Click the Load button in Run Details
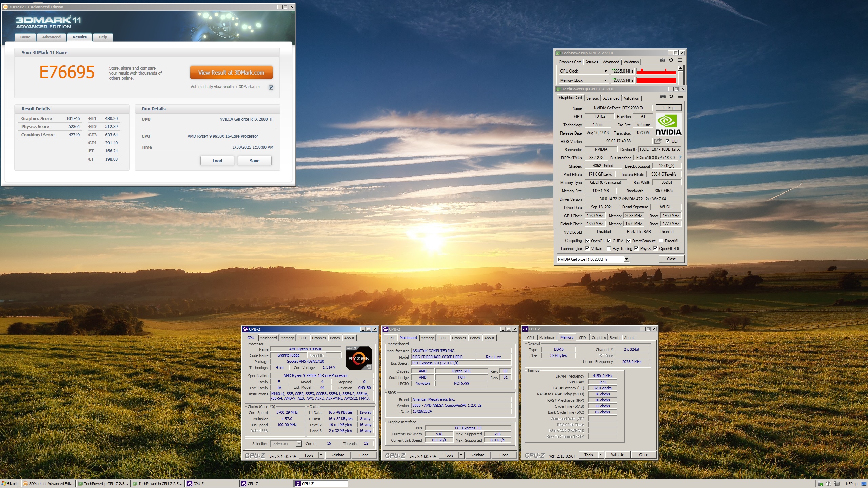The image size is (868, 488). tap(217, 161)
